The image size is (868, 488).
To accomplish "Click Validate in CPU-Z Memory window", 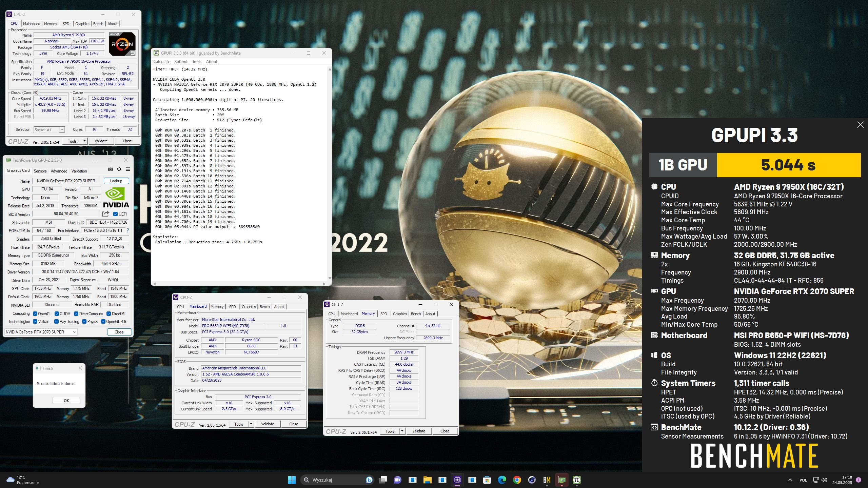I will point(419,431).
